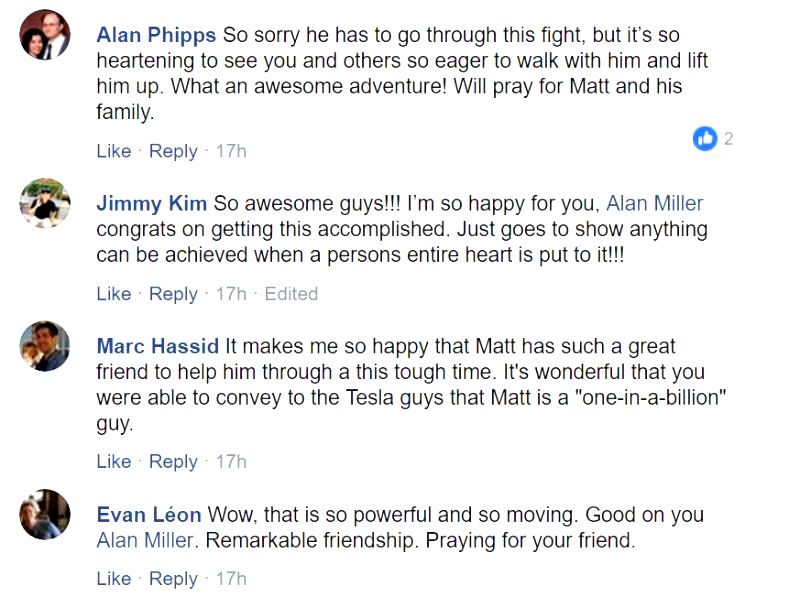Open Alan Phipps' profile picture
800x597 pixels.
[45, 35]
